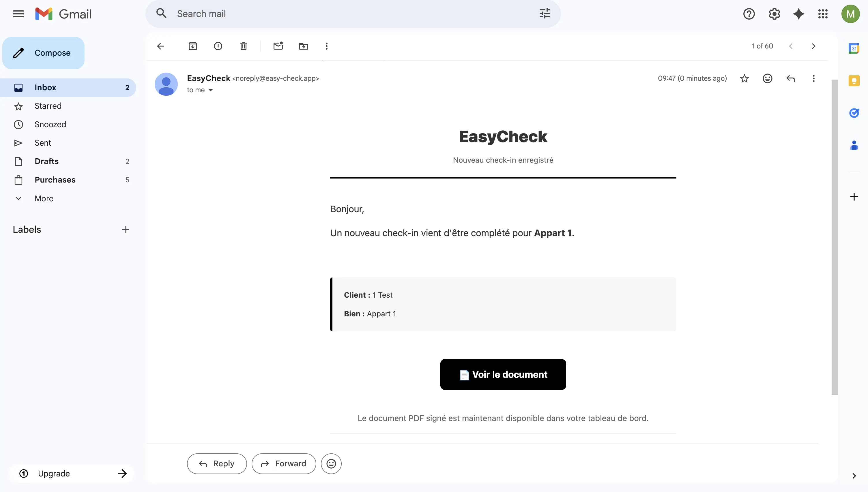
Task: Report the email as spam
Action: pyautogui.click(x=218, y=46)
